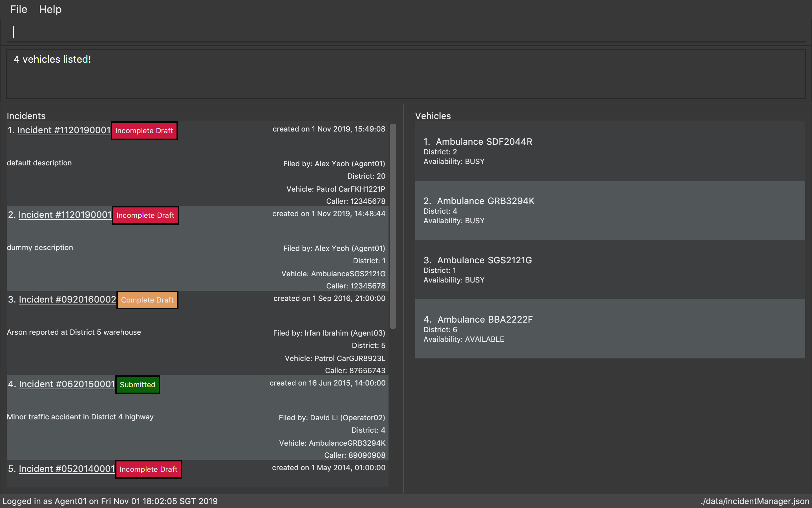The width and height of the screenshot is (812, 508).
Task: Click 'Availability: AVAILABLE' on BBA2222F
Action: point(464,339)
